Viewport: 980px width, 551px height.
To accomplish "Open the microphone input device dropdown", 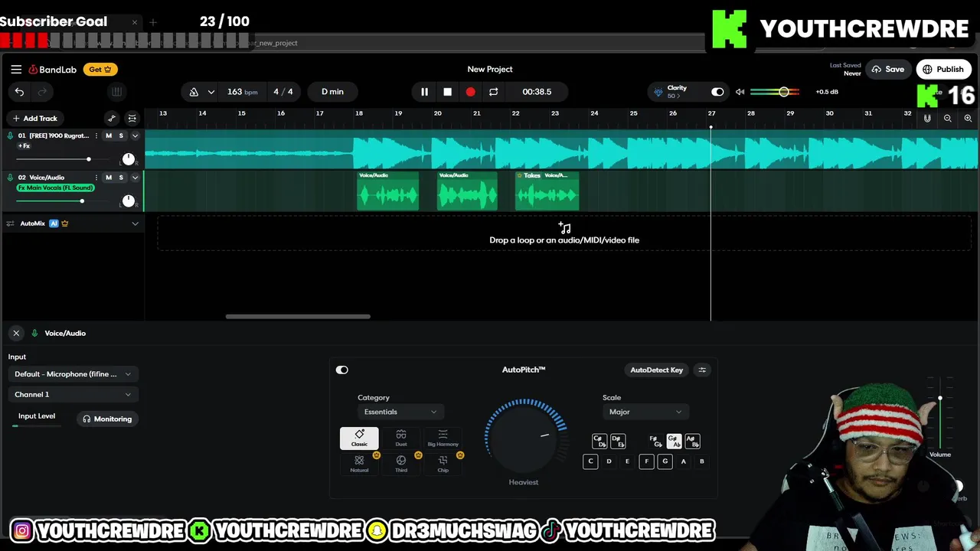I will click(73, 374).
